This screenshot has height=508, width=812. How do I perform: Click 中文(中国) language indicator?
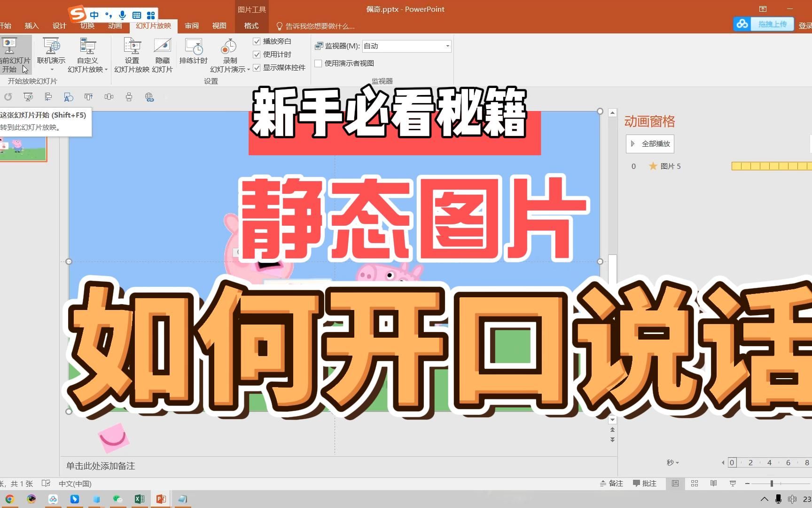point(75,484)
